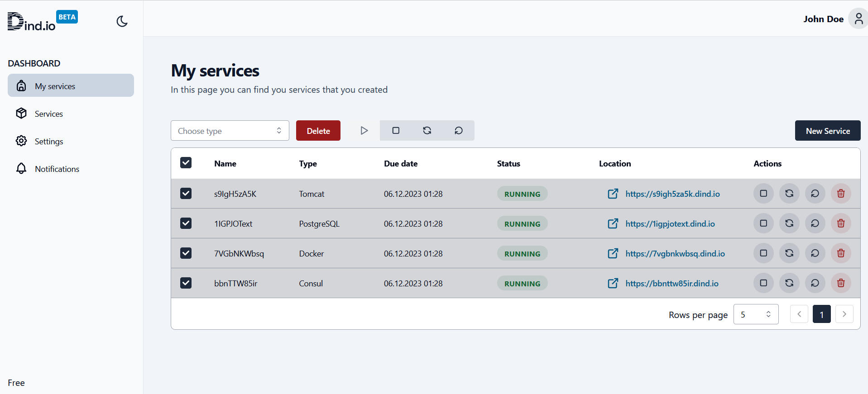The height and width of the screenshot is (394, 868).
Task: Stop the 7VGbNKWbsq service
Action: click(x=763, y=253)
